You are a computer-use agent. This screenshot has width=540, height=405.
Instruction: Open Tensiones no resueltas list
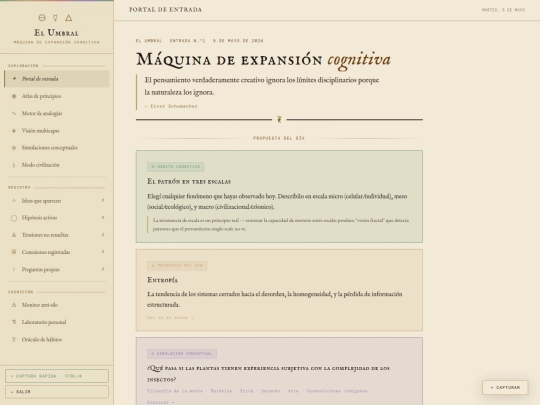pyautogui.click(x=57, y=235)
